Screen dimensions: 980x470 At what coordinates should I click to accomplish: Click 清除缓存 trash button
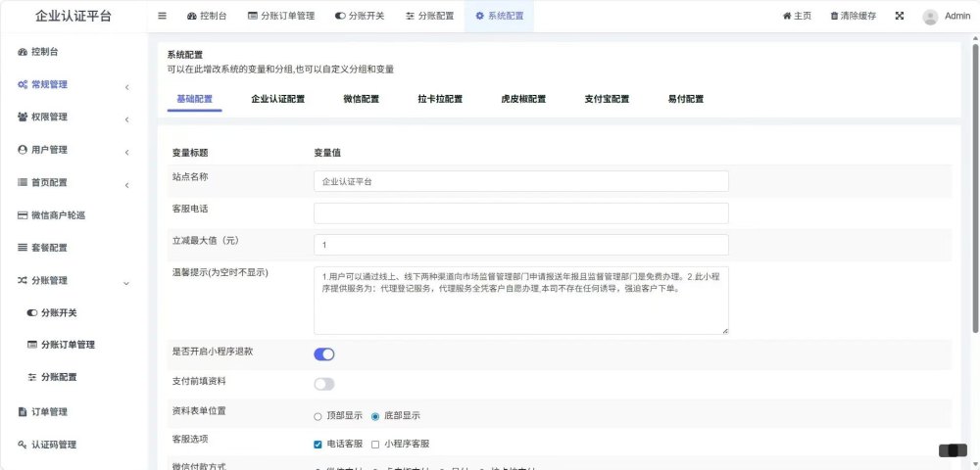tap(854, 17)
